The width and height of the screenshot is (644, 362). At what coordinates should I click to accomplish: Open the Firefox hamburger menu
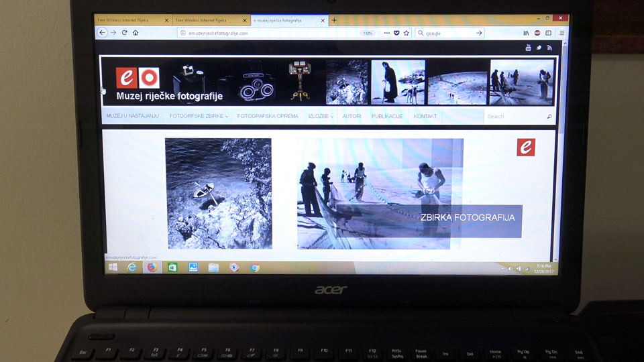[561, 33]
